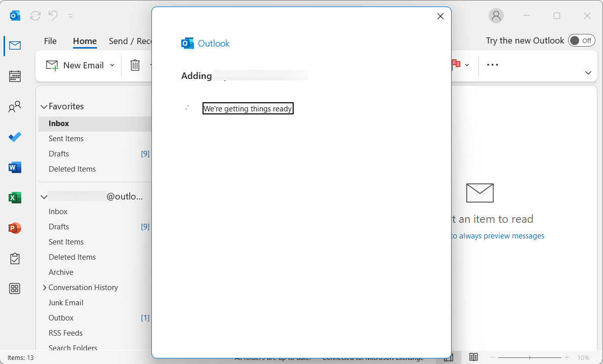Launch PowerPoint from the left sidebar
603x364 pixels.
coord(15,228)
